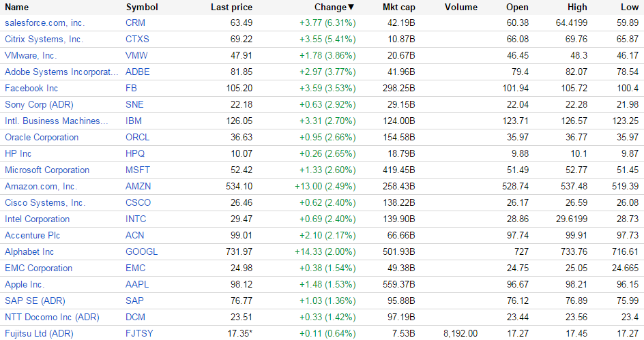This screenshot has height=340, width=644.
Task: Sort by the Mkt cap column header
Action: tap(399, 7)
